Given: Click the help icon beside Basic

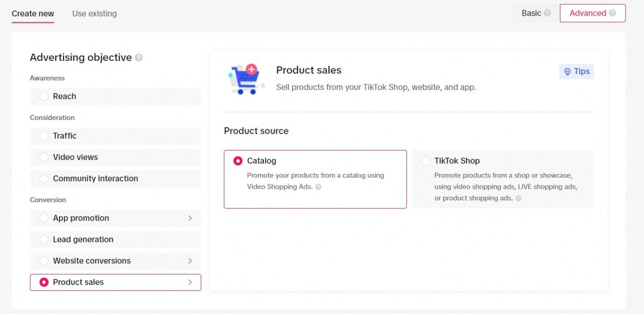Looking at the screenshot, I should click(x=547, y=13).
